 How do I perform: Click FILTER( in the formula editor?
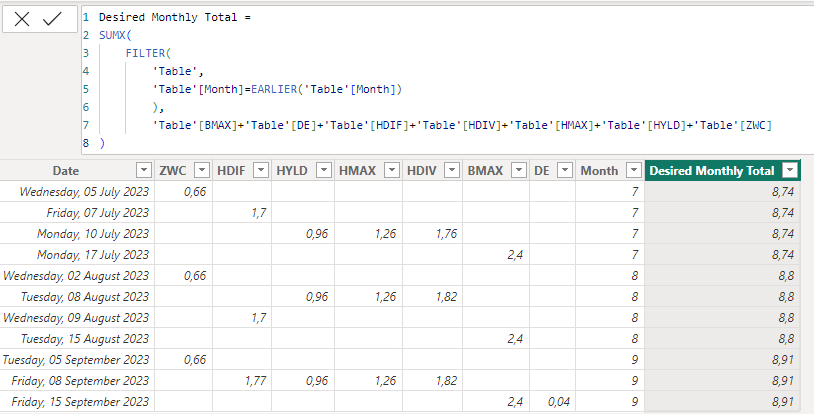point(148,53)
